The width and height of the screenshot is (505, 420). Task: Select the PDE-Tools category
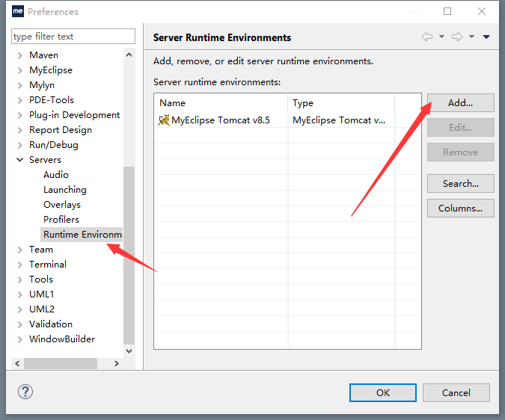(52, 100)
